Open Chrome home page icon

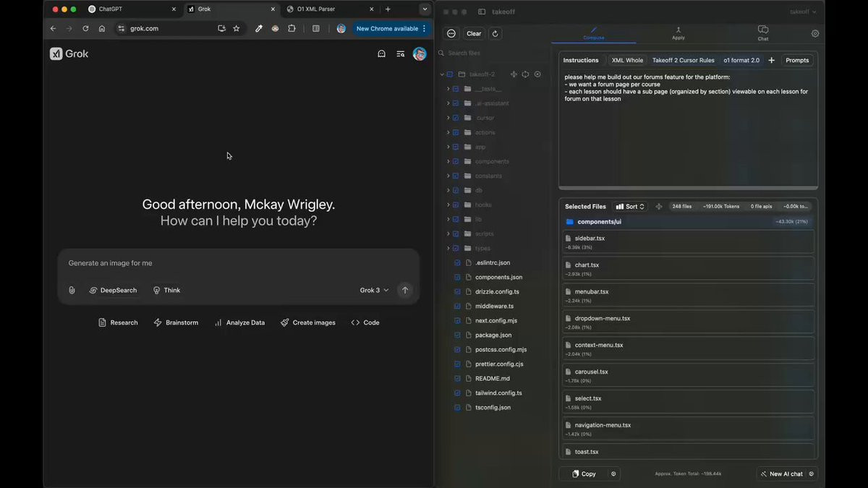pos(102,28)
